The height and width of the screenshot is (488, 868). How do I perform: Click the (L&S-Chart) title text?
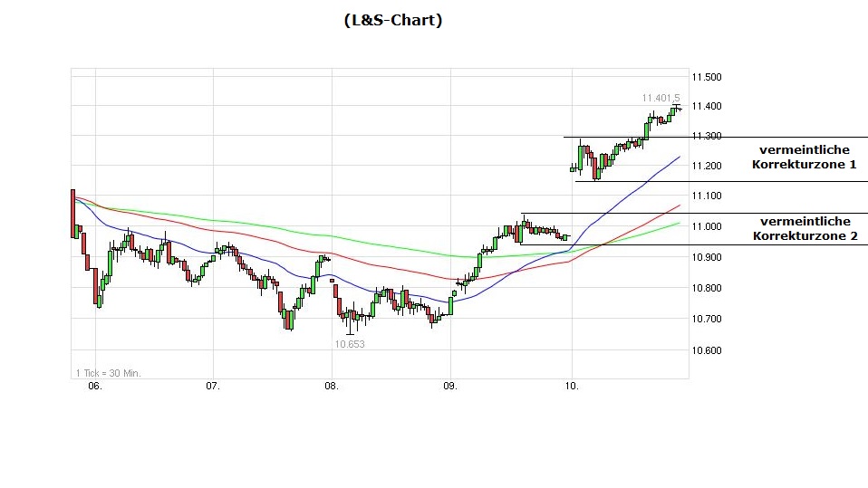click(393, 20)
